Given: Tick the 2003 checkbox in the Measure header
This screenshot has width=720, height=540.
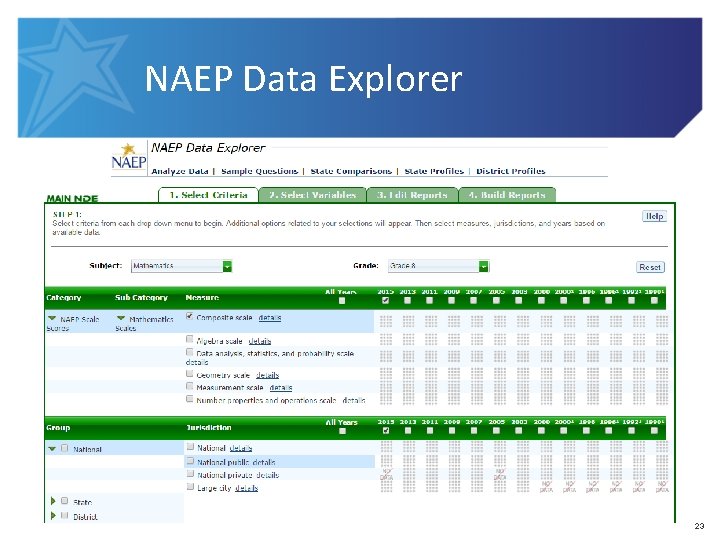Looking at the screenshot, I should (x=518, y=300).
